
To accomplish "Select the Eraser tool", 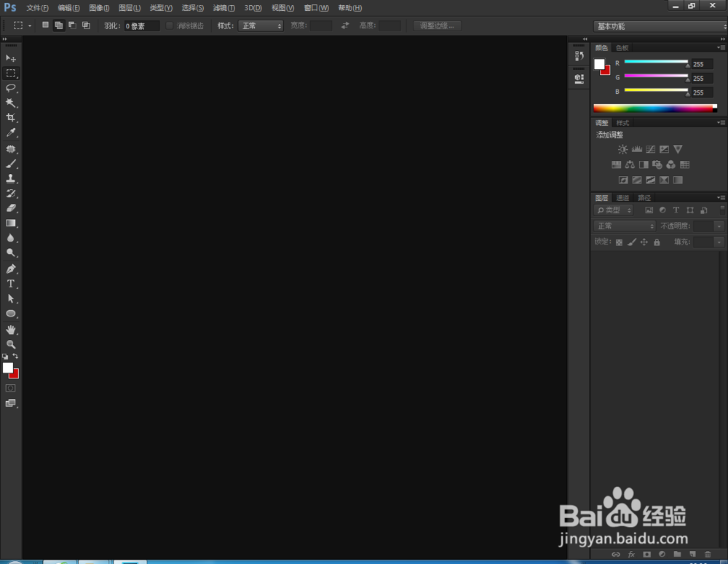I will click(11, 208).
